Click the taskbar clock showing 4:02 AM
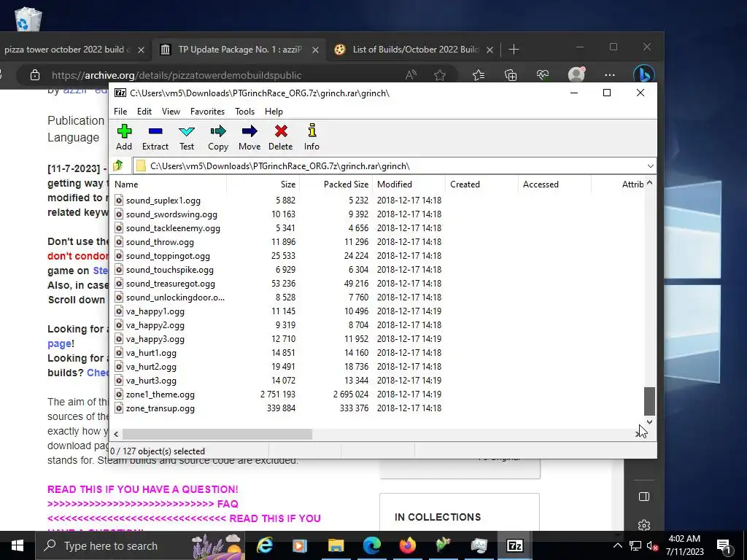The height and width of the screenshot is (560, 747). 684,545
